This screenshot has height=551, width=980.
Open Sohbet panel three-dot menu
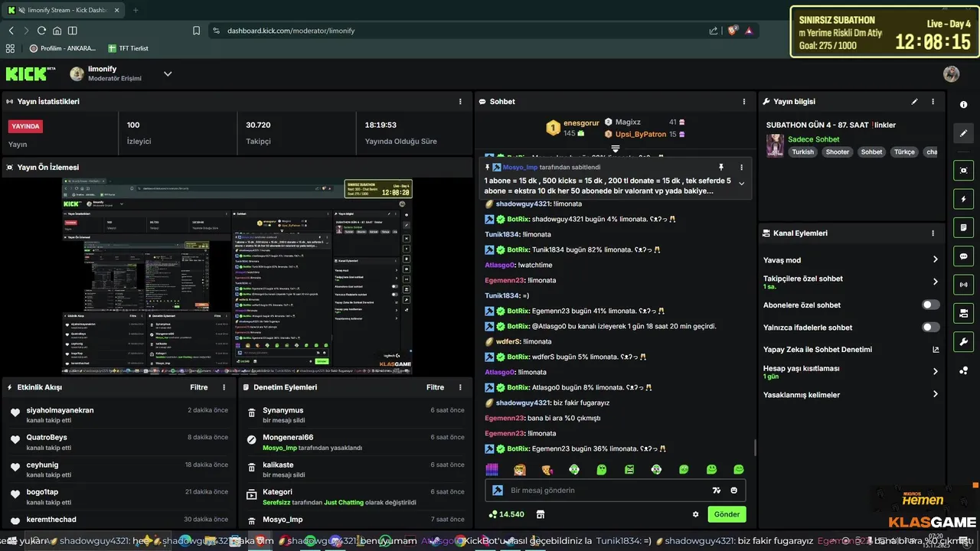(744, 101)
